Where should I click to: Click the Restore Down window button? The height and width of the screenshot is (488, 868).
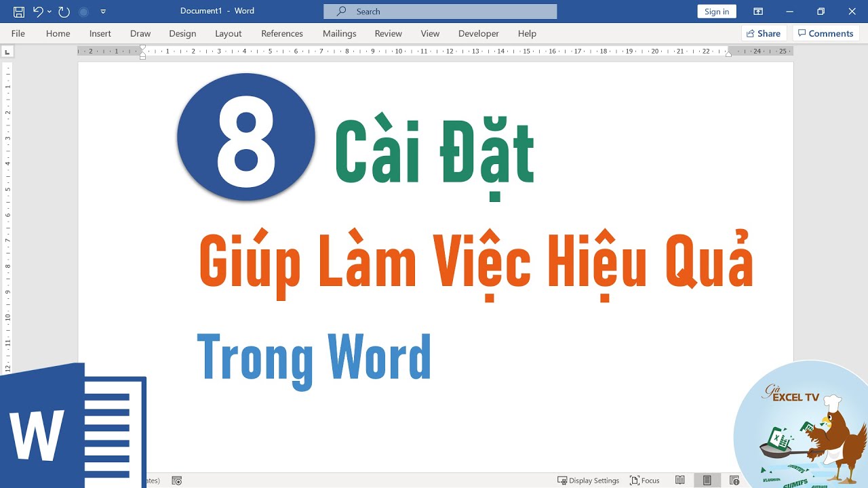tap(821, 12)
